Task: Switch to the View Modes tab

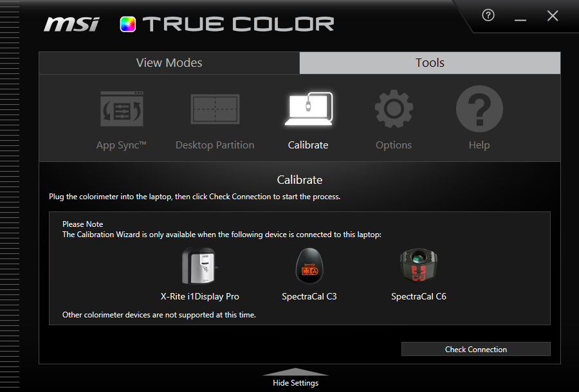Action: [169, 63]
